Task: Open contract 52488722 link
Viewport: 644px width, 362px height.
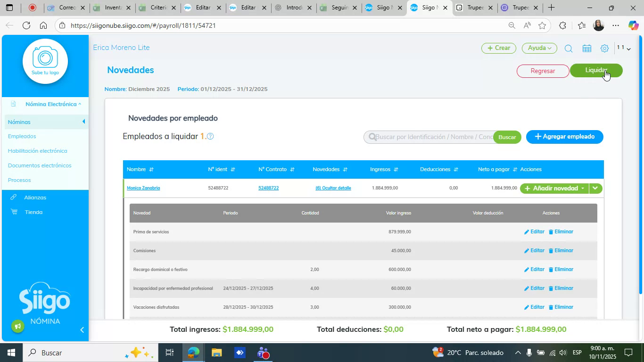Action: click(268, 188)
